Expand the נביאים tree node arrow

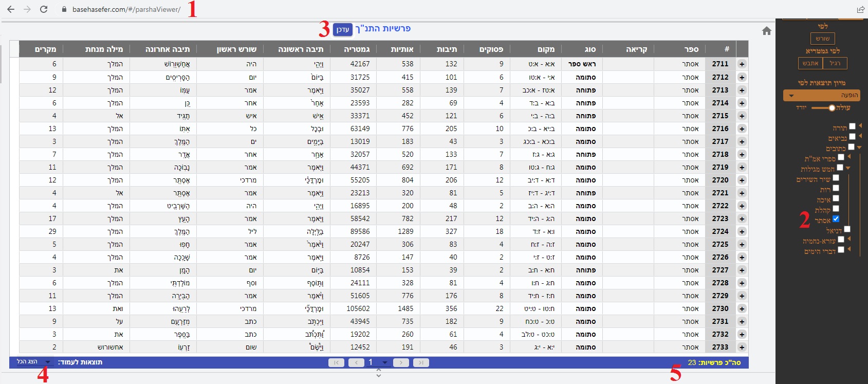pyautogui.click(x=860, y=136)
